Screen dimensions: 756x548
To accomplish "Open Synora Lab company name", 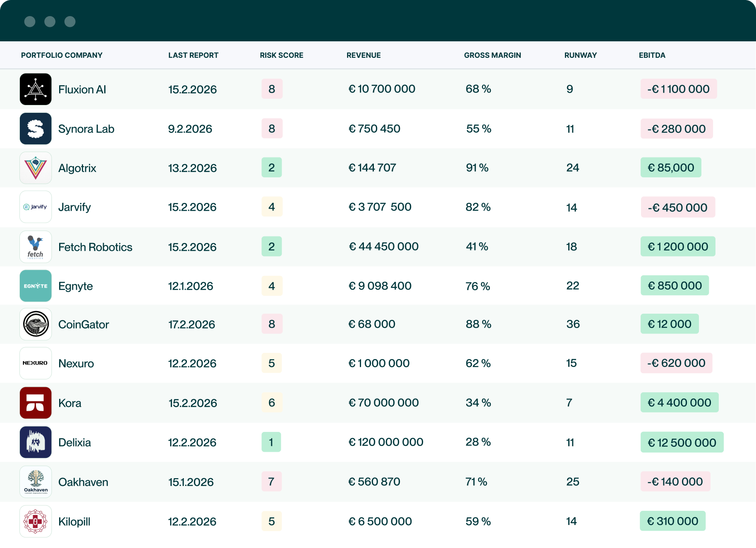I will pos(86,129).
